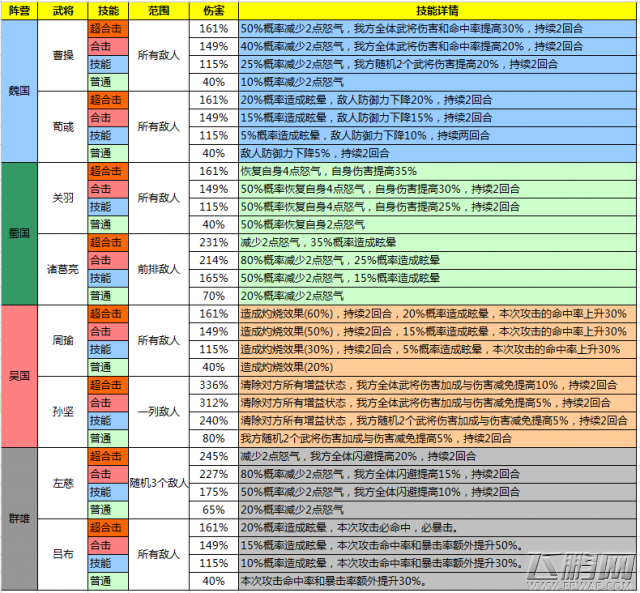Image resolution: width=640 pixels, height=593 pixels.
Task: Click detail '20%概率造成眩晕，本次攻击必命中，必暴击'
Action: point(348,528)
